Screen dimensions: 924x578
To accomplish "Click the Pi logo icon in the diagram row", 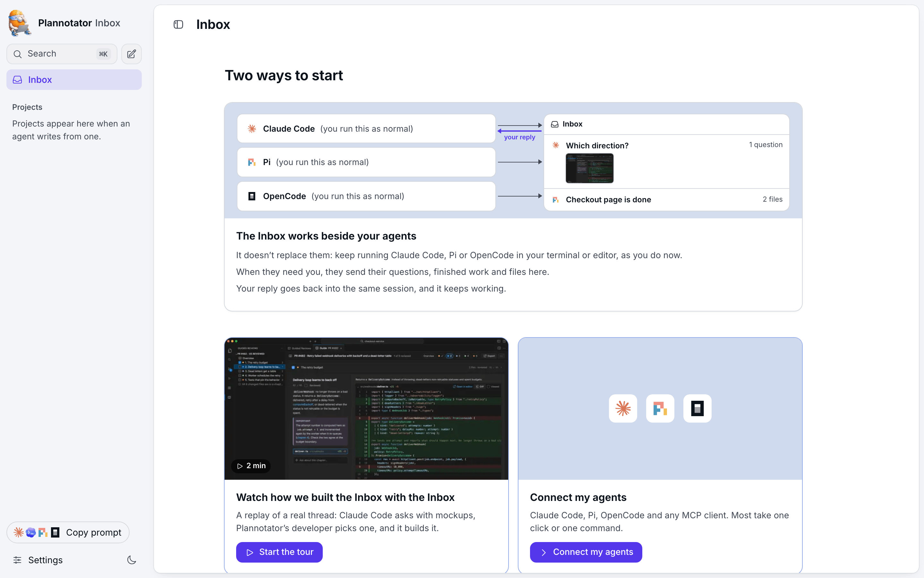I will [252, 162].
